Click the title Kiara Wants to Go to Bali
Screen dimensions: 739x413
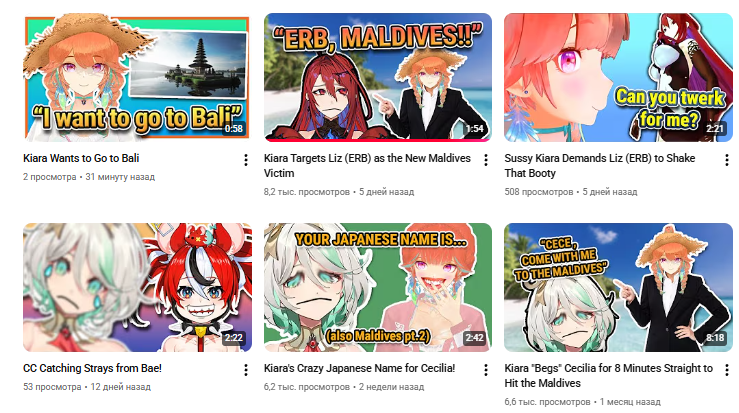point(81,158)
